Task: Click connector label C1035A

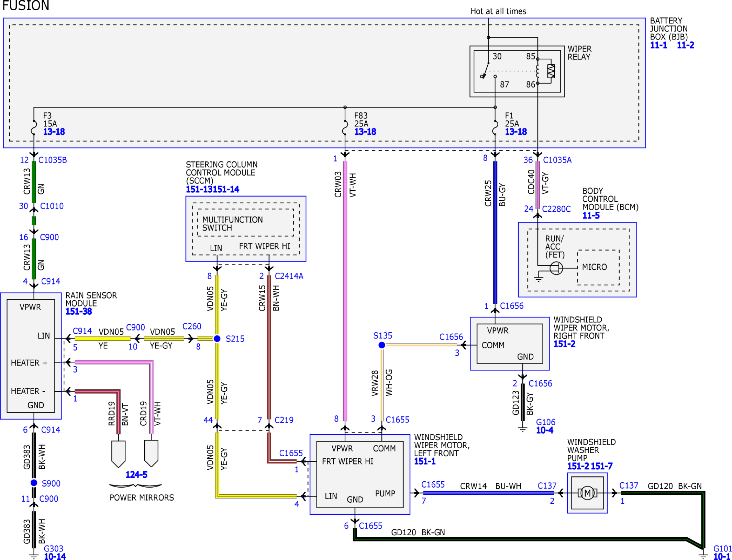Action: 557,160
